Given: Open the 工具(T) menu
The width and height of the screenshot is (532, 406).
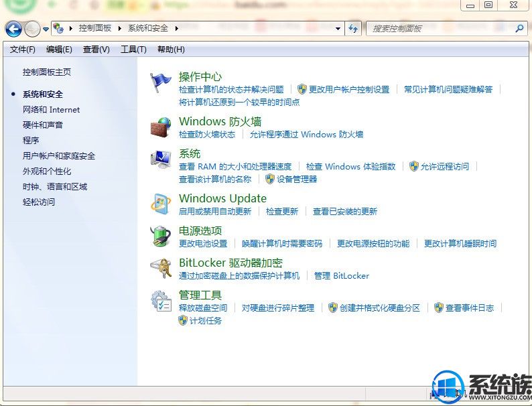Looking at the screenshot, I should tap(133, 50).
